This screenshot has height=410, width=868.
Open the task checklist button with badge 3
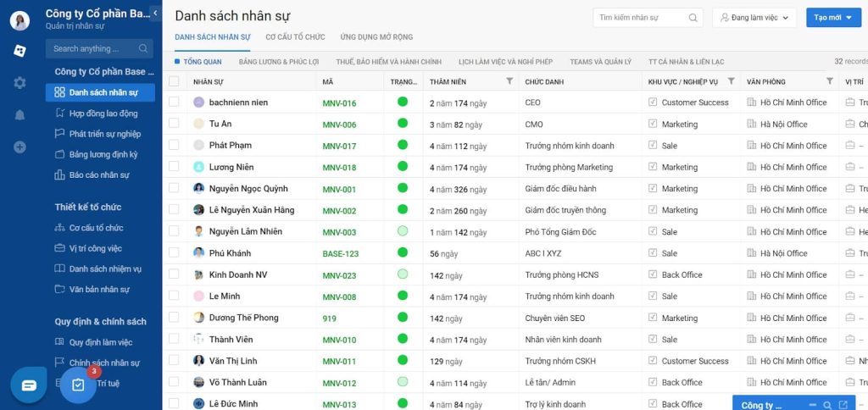[x=78, y=385]
